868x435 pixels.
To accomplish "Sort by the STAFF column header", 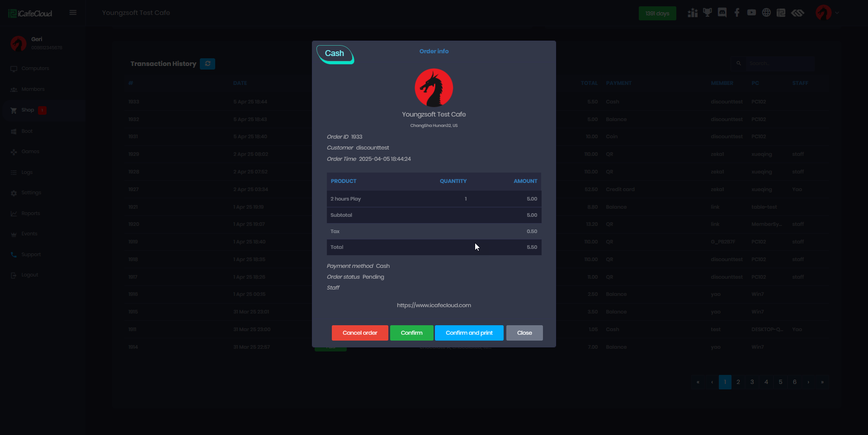I will (x=800, y=83).
